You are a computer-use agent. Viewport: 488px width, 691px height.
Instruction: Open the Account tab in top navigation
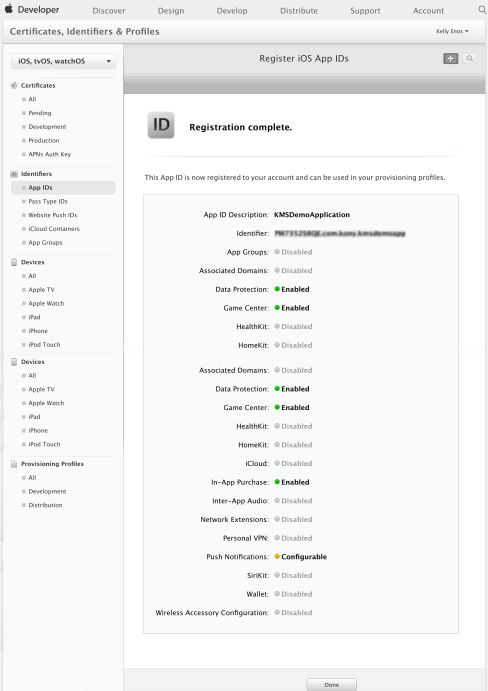[x=428, y=11]
